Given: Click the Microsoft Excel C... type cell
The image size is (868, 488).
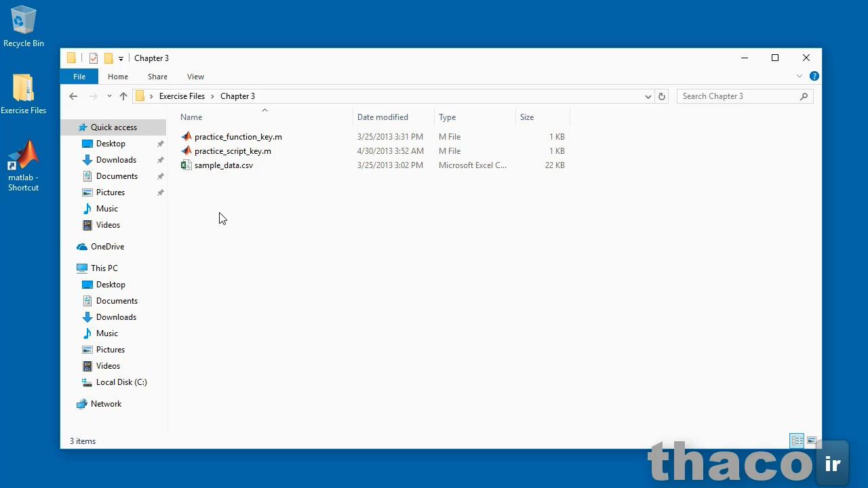Looking at the screenshot, I should pos(473,165).
